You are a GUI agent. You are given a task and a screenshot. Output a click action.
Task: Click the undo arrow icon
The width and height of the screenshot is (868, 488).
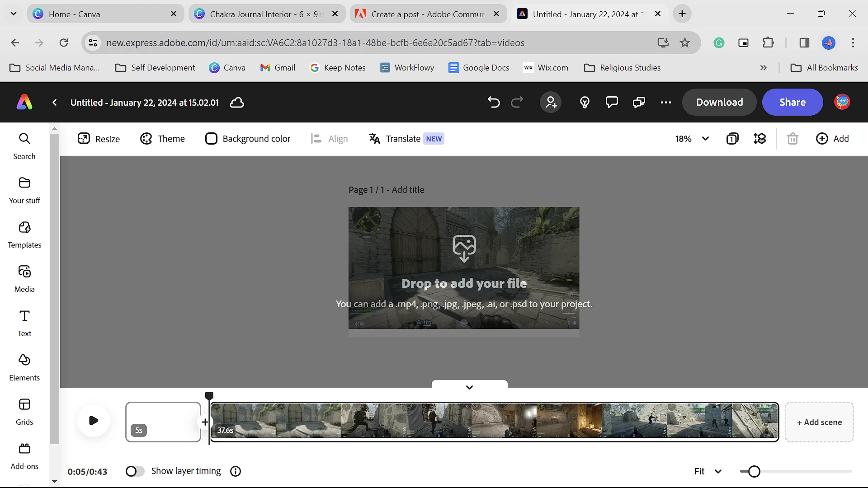(x=494, y=103)
